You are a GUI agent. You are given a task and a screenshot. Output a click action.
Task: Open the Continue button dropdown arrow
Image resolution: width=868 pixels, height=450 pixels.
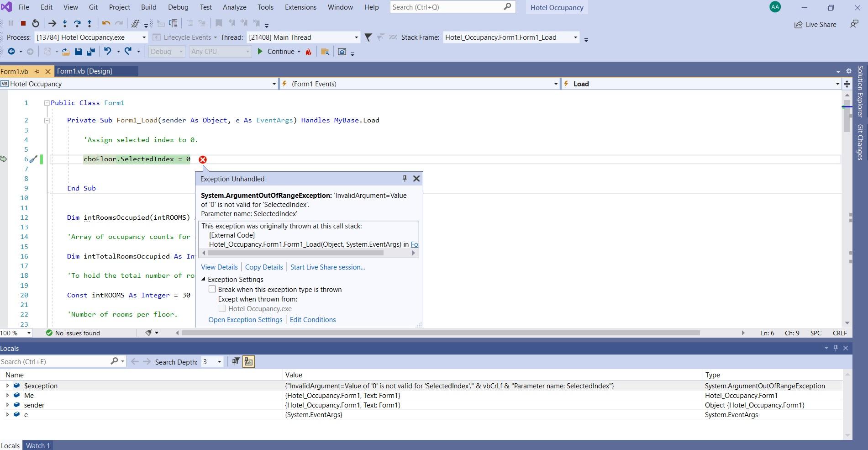(299, 52)
